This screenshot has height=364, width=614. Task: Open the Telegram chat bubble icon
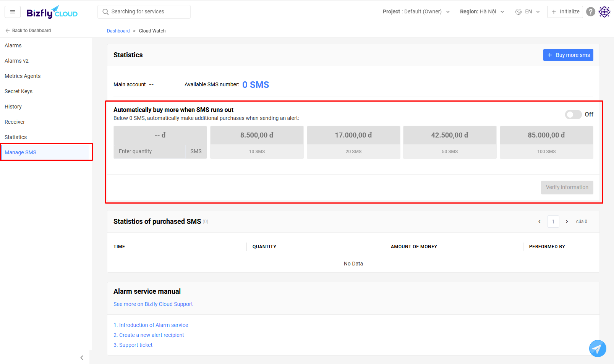(x=598, y=348)
